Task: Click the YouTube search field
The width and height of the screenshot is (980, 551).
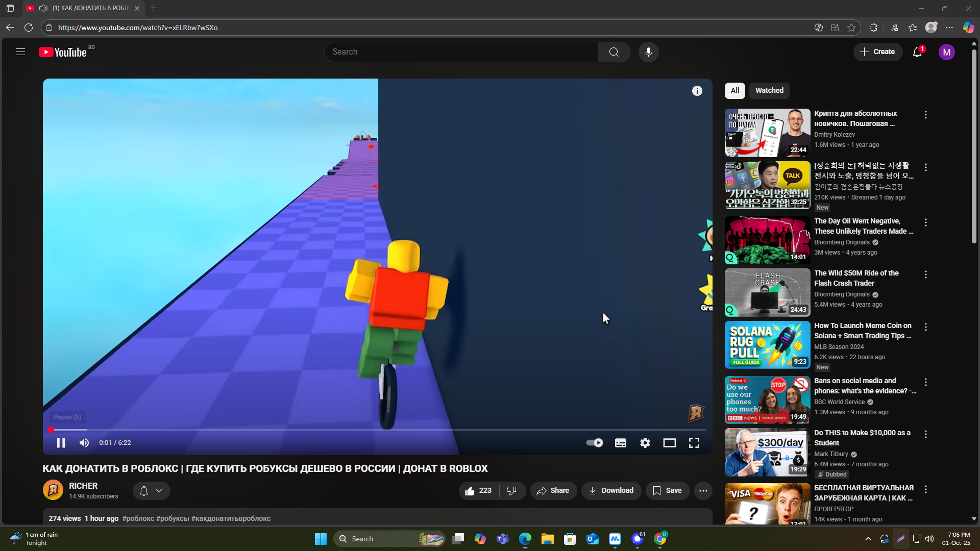Action: pyautogui.click(x=461, y=52)
